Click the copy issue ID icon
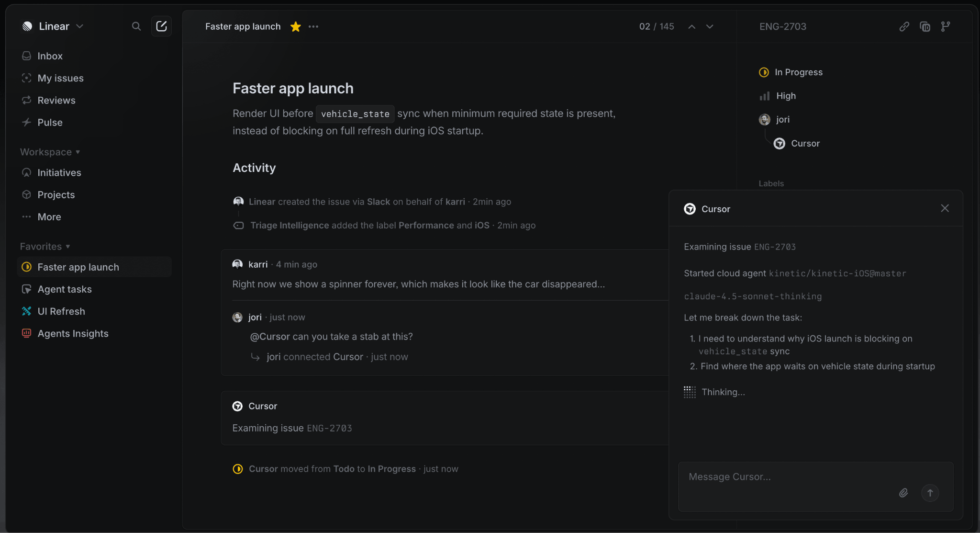 click(925, 26)
